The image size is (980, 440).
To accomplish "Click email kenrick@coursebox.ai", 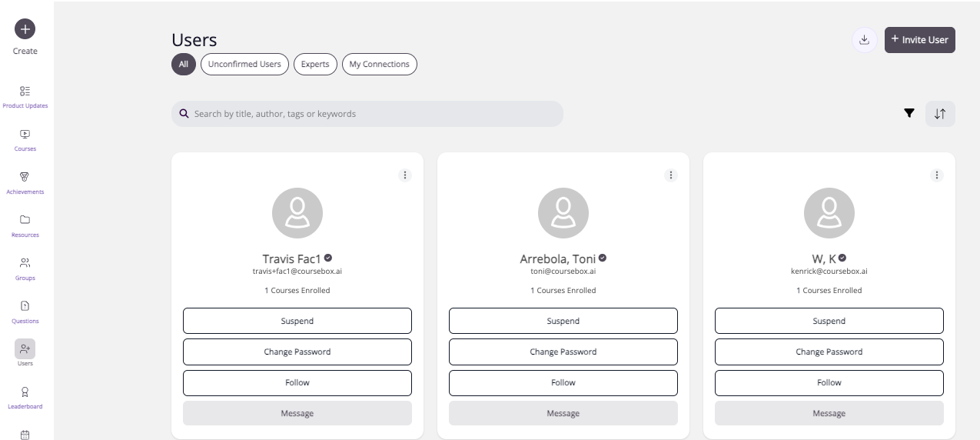I will tap(829, 272).
